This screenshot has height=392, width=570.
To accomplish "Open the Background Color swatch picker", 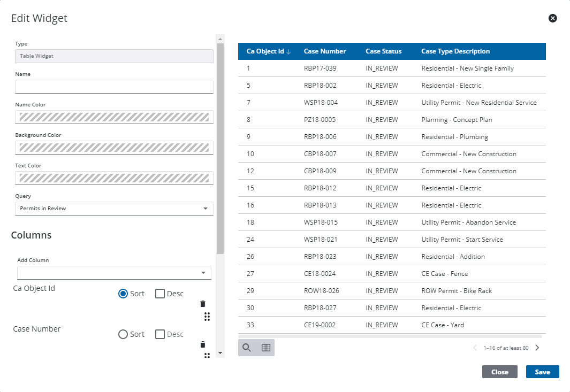I will (114, 148).
